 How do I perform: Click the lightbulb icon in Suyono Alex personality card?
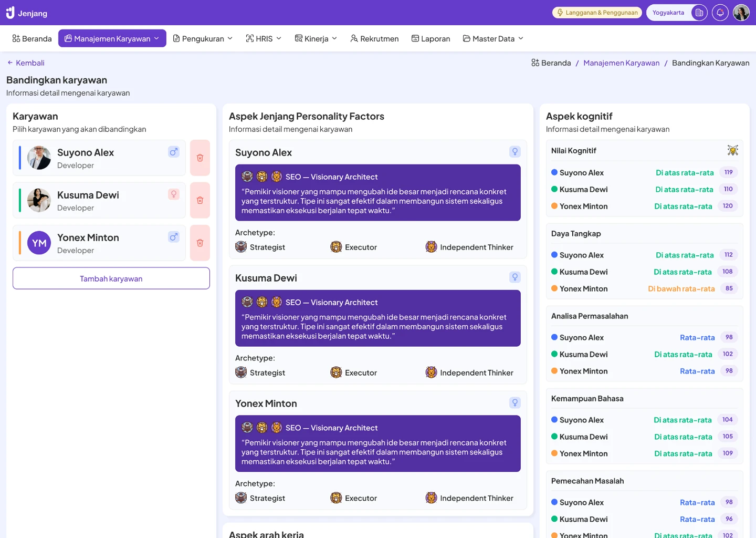[514, 152]
